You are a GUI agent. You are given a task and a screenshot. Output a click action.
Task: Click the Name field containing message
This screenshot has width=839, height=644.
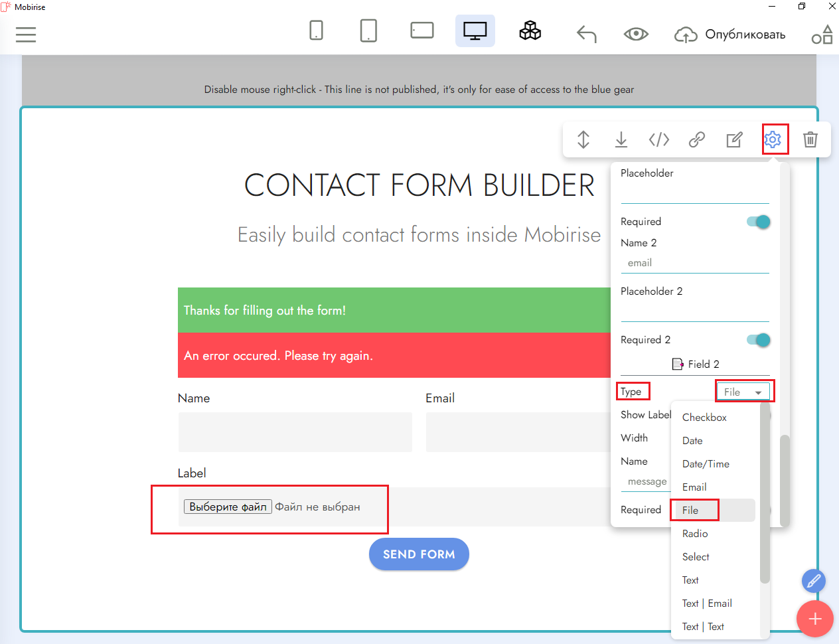(x=646, y=481)
